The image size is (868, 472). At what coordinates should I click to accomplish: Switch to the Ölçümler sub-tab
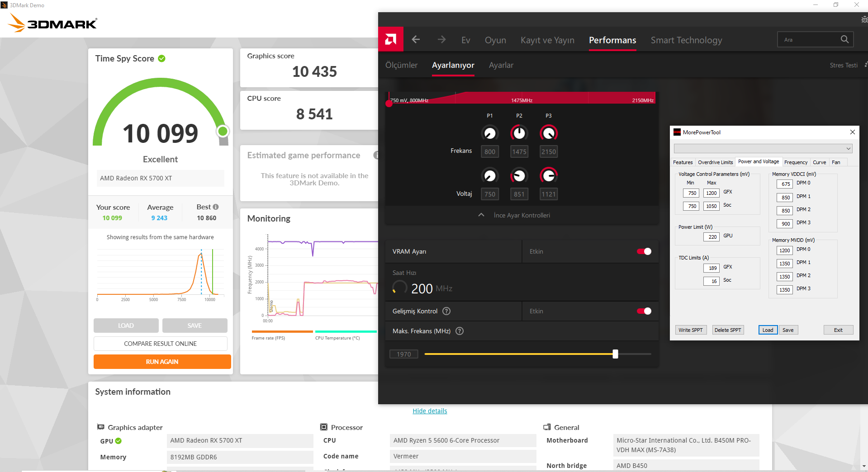tap(401, 65)
